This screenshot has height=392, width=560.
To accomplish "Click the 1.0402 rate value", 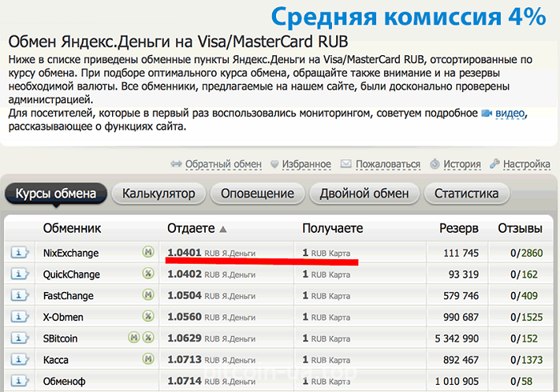I will (x=184, y=274).
